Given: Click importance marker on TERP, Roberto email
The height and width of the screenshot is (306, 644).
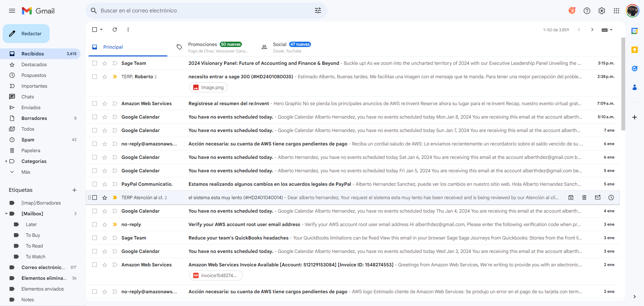Looking at the screenshot, I should 115,77.
